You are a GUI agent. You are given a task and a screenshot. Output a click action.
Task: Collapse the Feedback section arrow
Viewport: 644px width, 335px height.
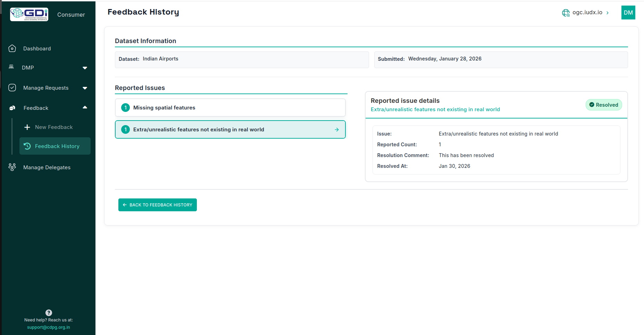point(85,107)
